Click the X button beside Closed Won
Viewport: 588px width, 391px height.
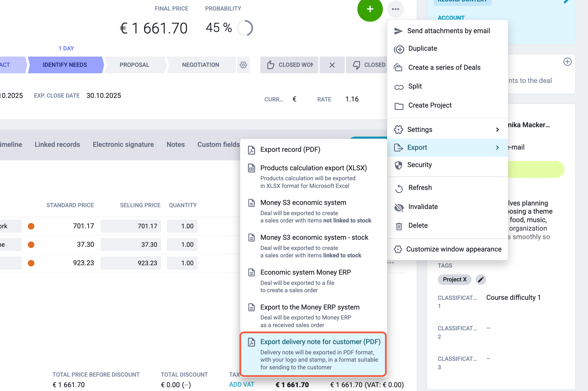pyautogui.click(x=332, y=65)
